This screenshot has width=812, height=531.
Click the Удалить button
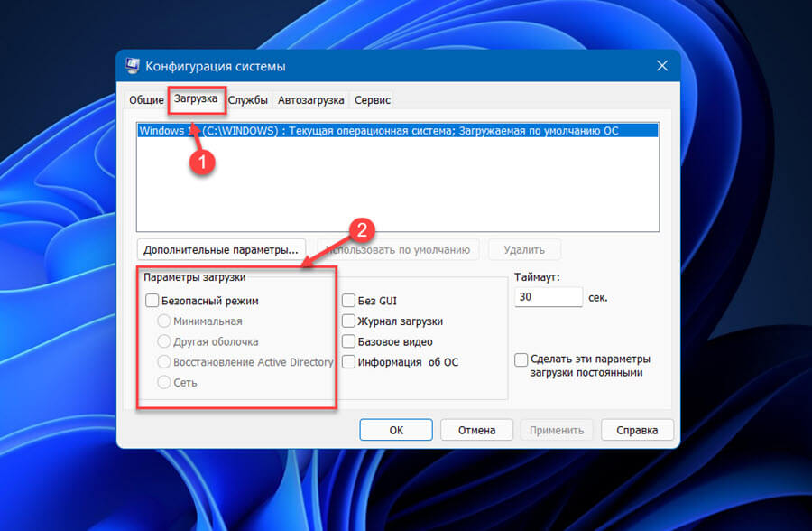point(524,249)
